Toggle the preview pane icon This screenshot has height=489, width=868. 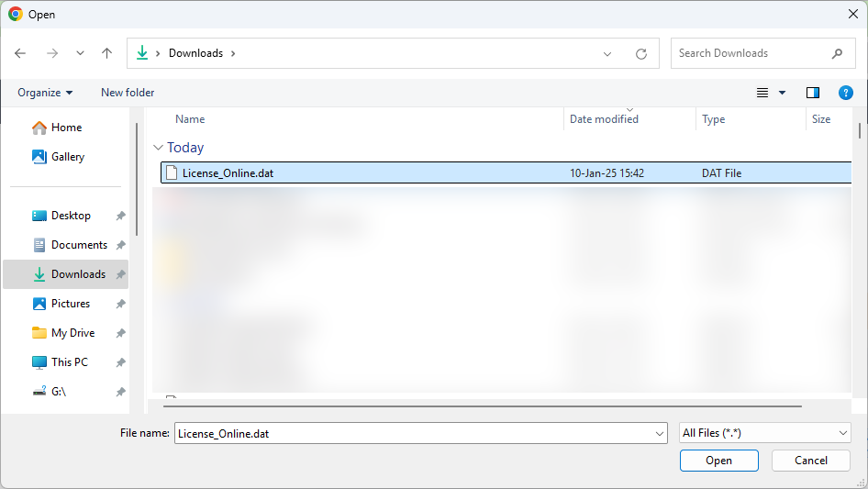813,93
